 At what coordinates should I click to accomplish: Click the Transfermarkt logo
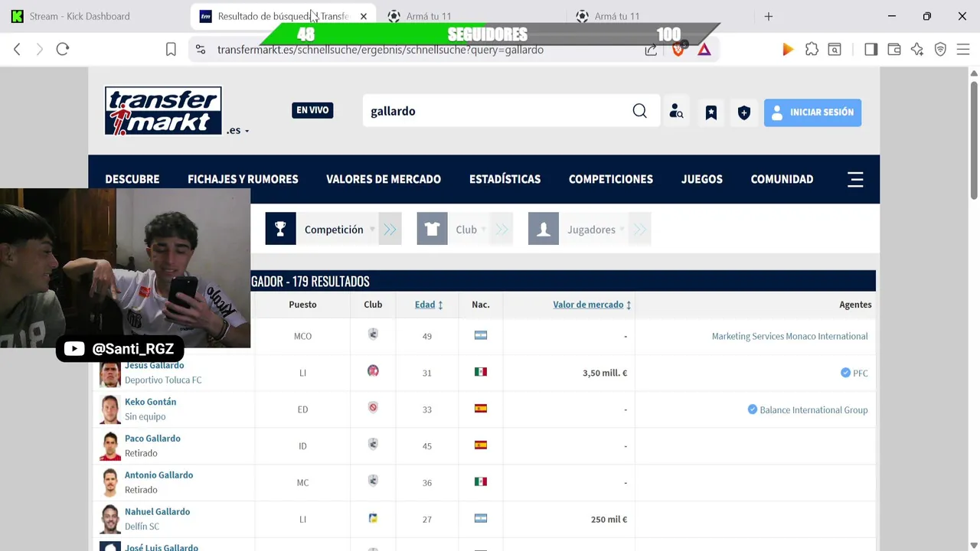(x=163, y=111)
